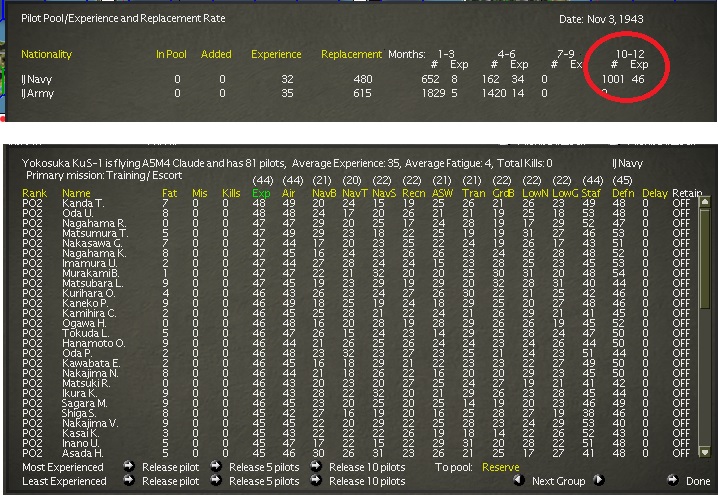This screenshot has width=718, height=497.
Task: Select pilot Ogawa H. in list
Action: click(x=85, y=323)
